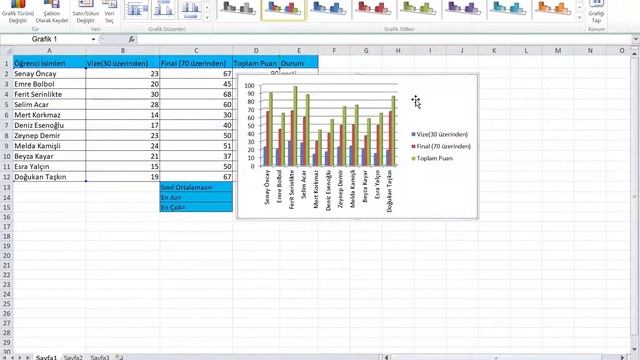Click the last sheet navigation arrow

[x=27, y=358]
